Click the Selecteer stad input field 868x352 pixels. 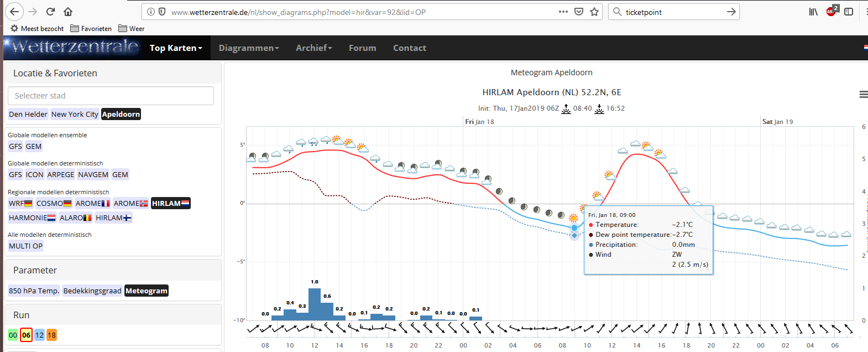111,96
